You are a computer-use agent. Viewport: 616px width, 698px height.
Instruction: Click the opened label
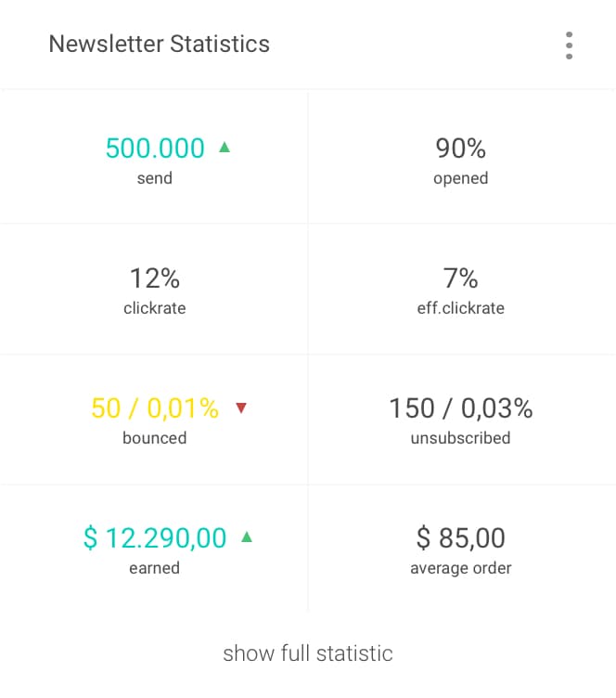click(x=461, y=178)
